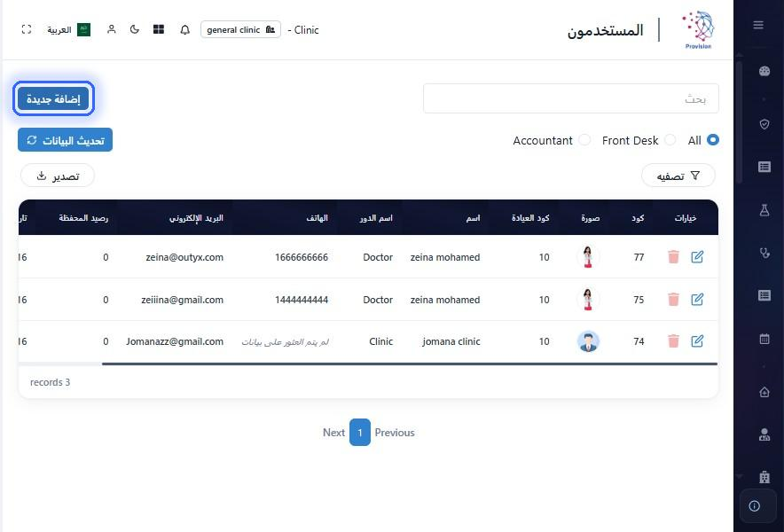Delete the jomana clinic user
This screenshot has height=532, width=784.
673,341
